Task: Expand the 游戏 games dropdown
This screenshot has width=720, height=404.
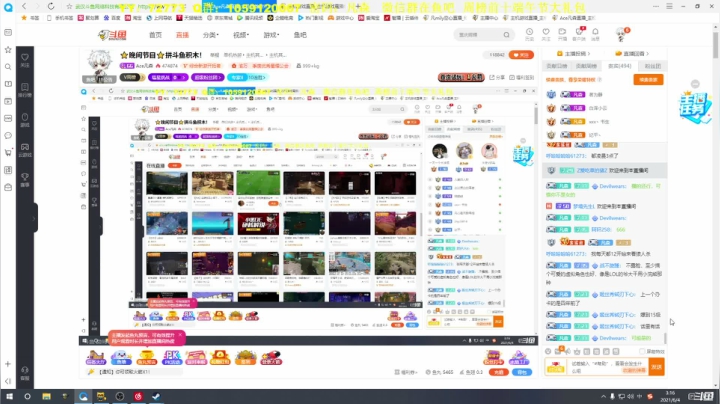Action: [x=271, y=35]
